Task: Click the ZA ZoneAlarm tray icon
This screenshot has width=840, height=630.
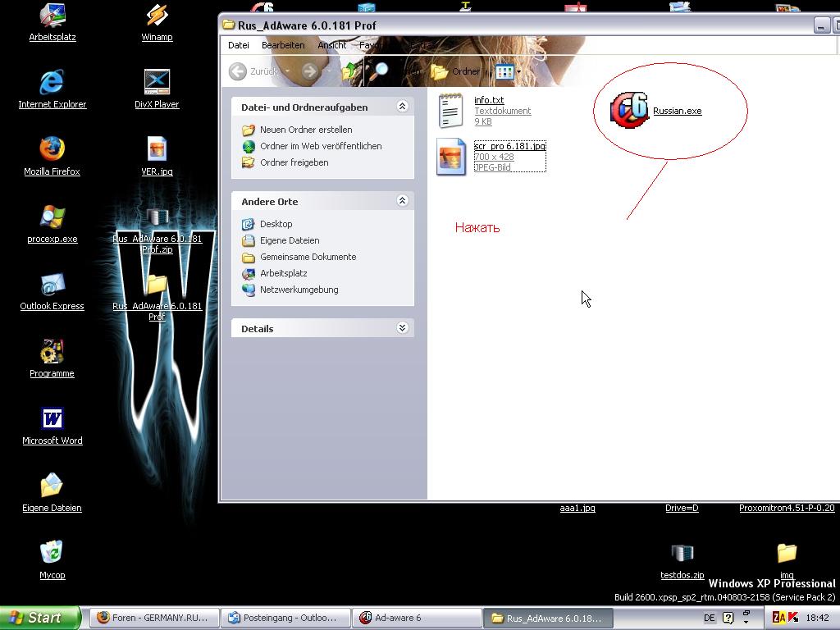Action: 779,619
